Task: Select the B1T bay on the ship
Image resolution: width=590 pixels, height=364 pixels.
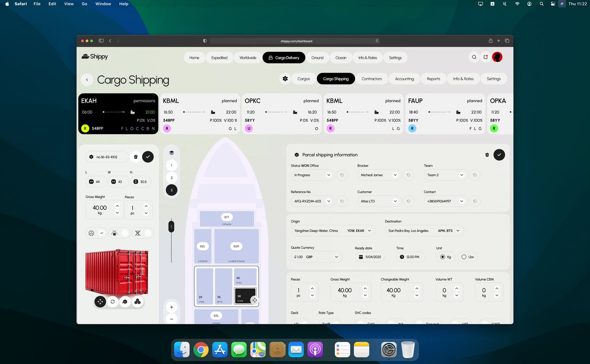Action: click(x=227, y=219)
